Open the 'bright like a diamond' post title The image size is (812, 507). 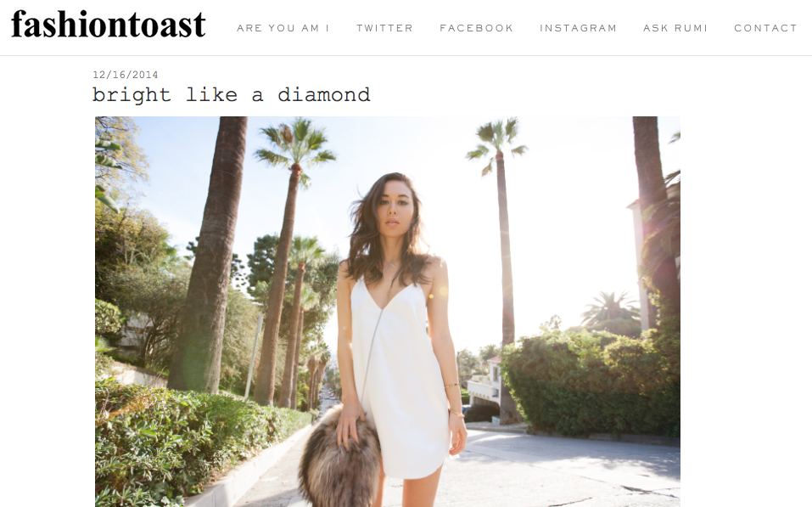[x=232, y=95]
